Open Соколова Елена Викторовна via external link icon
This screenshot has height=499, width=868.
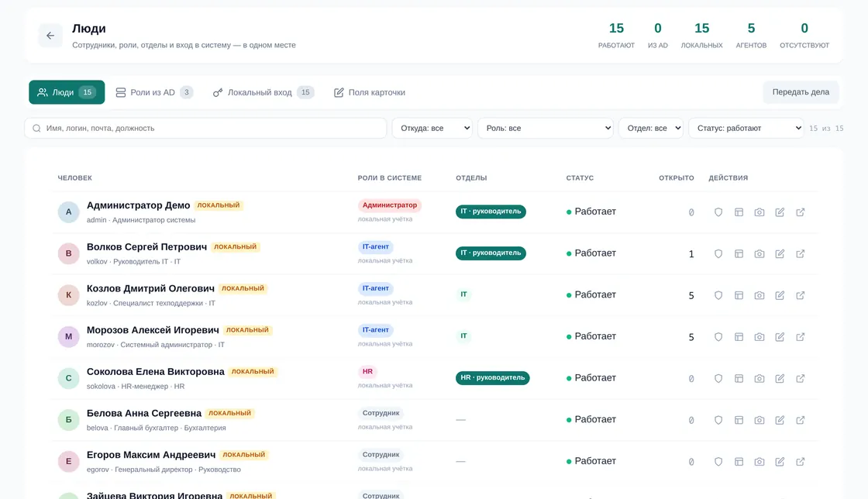(800, 378)
